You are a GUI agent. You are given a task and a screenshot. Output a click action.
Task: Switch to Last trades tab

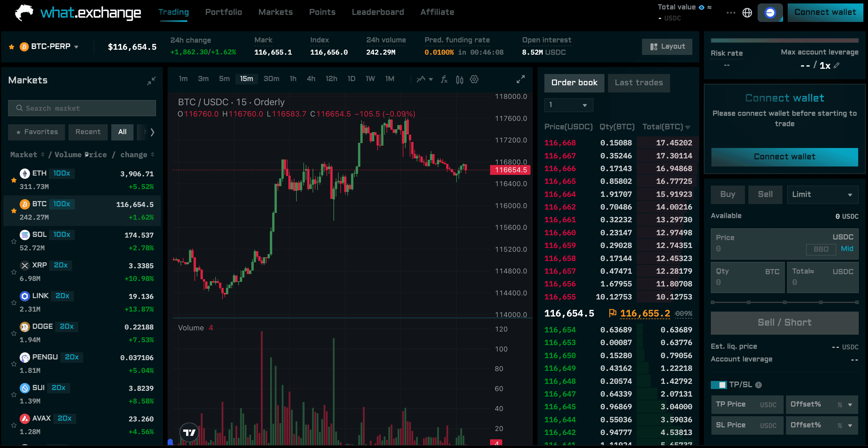(639, 83)
